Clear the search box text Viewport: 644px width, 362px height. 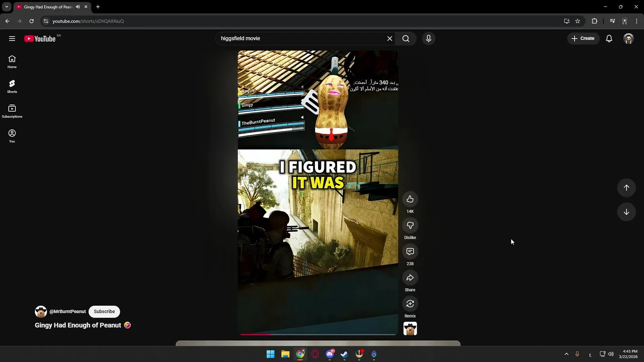coord(389,39)
